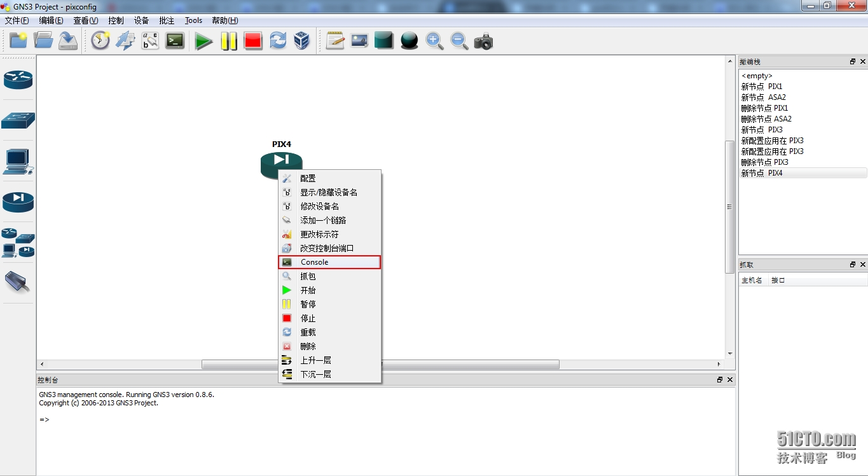
Task: Choose 添加一个链路 in the context menu
Action: pos(330,220)
